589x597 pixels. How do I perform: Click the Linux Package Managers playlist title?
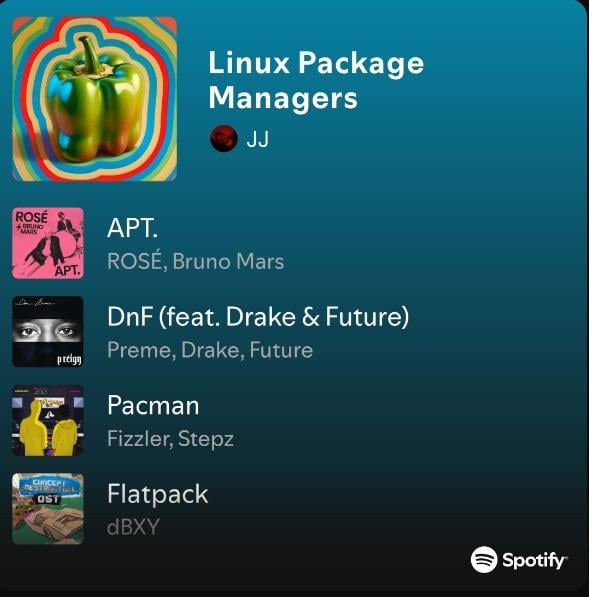click(x=316, y=80)
